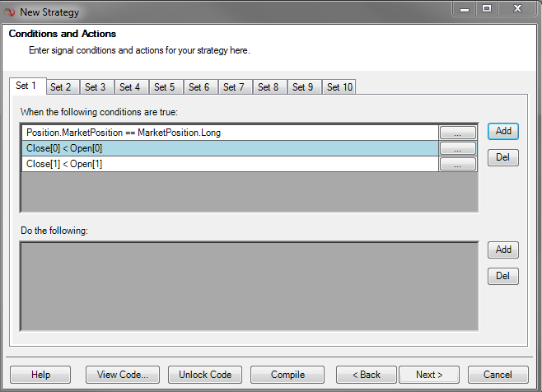This screenshot has height=392, width=542.
Task: Go Back to the previous page
Action: click(367, 375)
